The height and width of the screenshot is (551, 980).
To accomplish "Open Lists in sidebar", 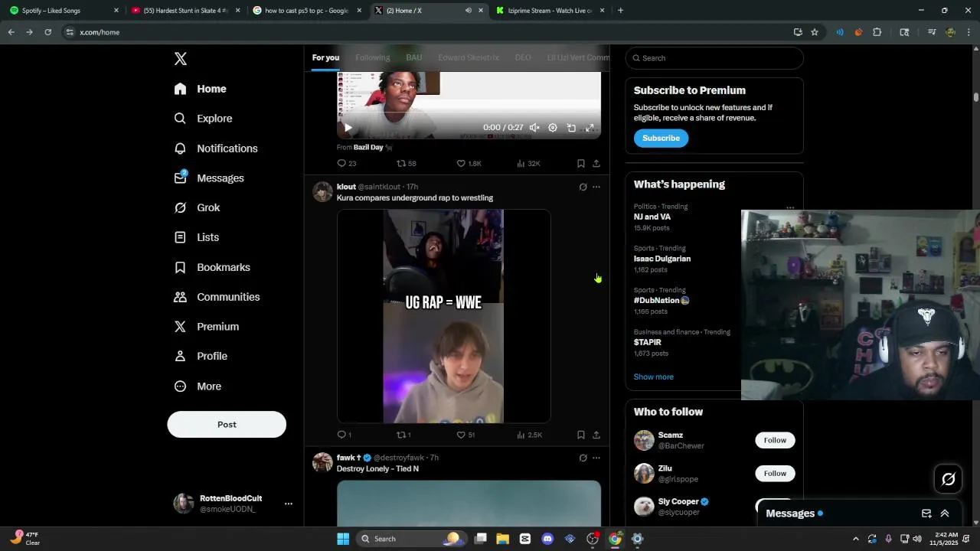I will [196, 237].
